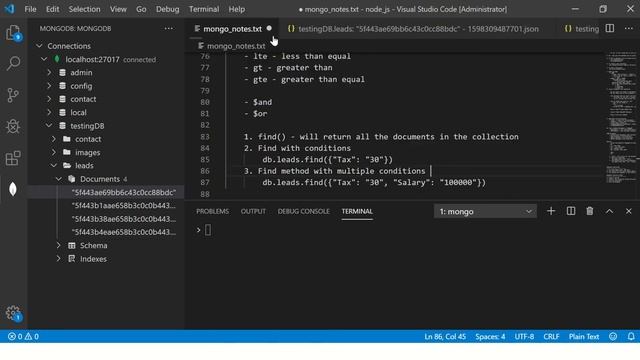This screenshot has width=640, height=360.
Task: Click the mongo_notes.txt breadcrumb
Action: pyautogui.click(x=232, y=46)
